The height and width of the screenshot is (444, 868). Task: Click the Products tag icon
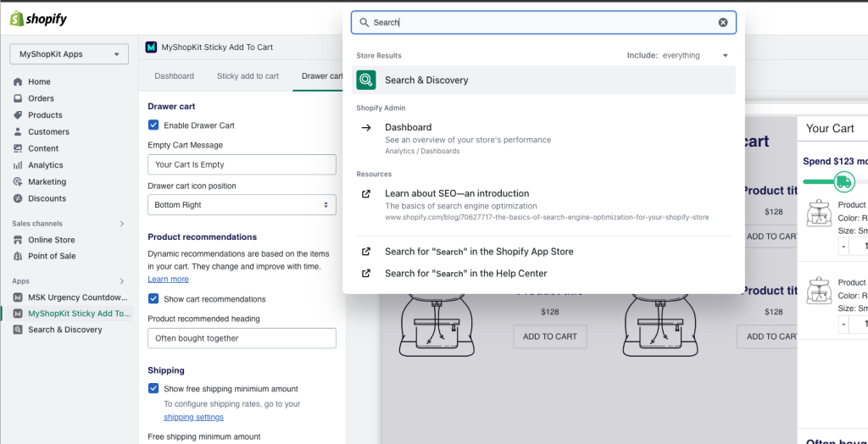coord(18,115)
